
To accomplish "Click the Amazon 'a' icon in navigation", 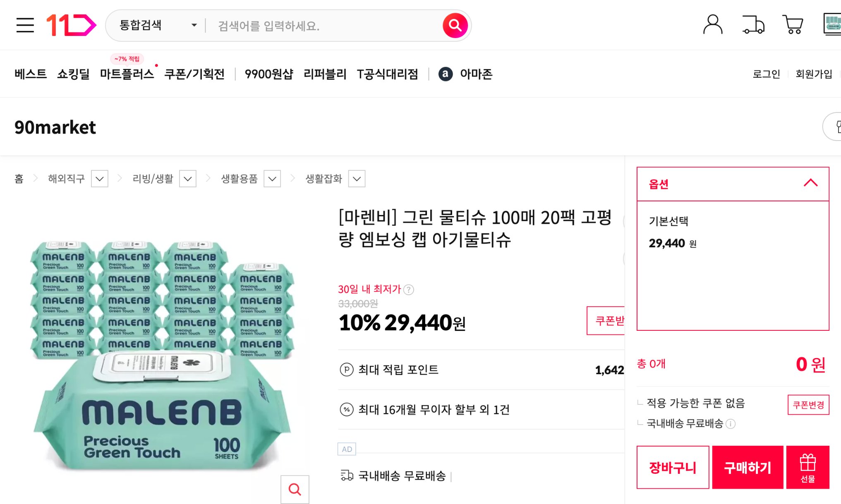I will pyautogui.click(x=446, y=74).
